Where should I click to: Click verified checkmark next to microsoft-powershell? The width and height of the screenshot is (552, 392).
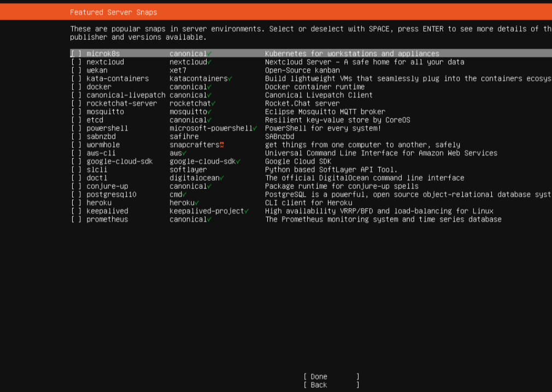[255, 128]
